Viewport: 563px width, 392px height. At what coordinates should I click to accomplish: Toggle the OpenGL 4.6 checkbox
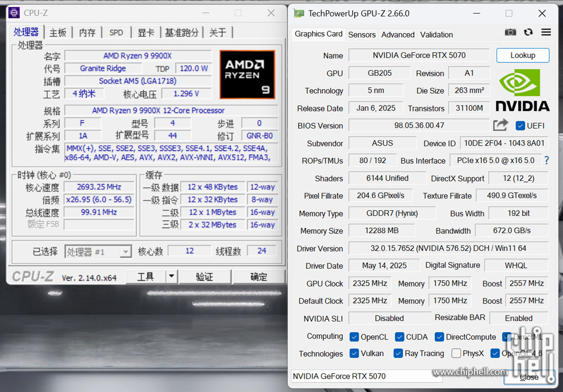tap(495, 354)
